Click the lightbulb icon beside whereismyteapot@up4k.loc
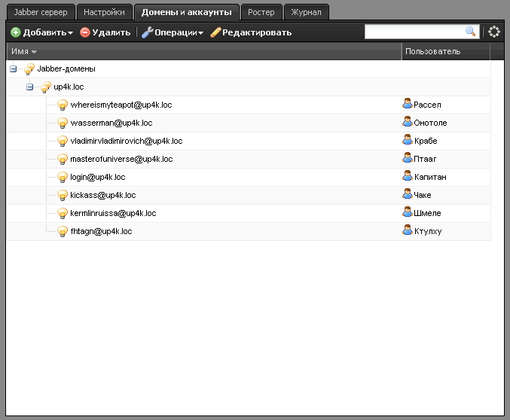The height and width of the screenshot is (420, 510). (63, 105)
